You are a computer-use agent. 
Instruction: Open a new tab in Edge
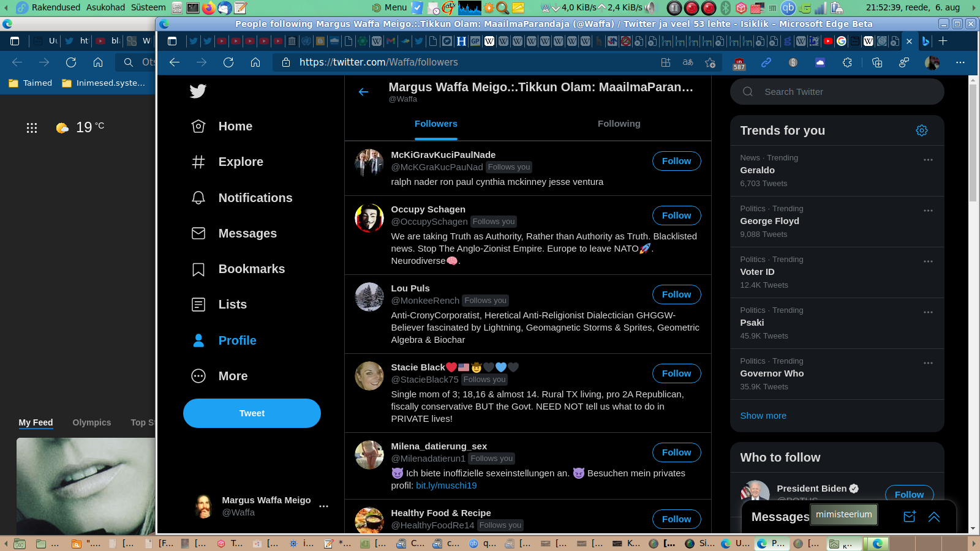point(943,41)
